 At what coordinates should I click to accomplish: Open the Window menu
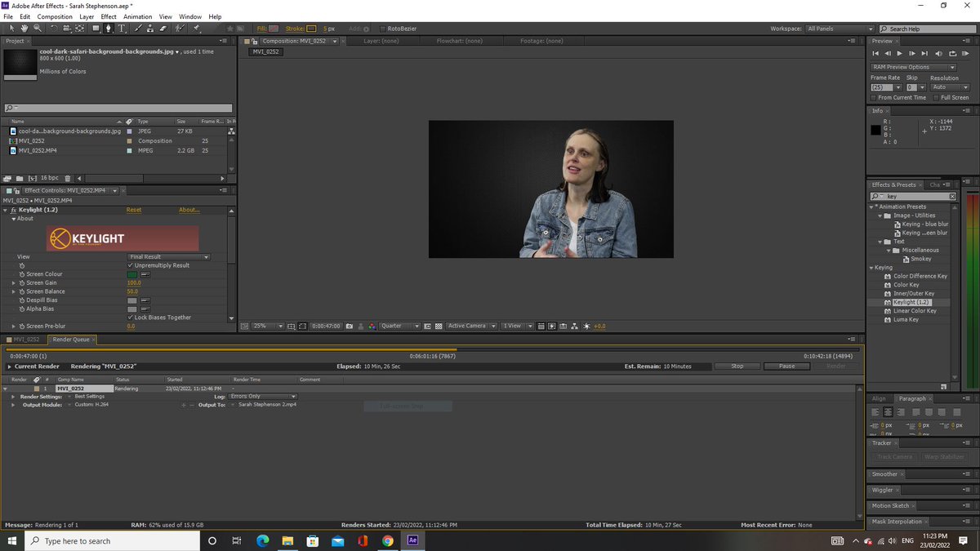click(190, 16)
